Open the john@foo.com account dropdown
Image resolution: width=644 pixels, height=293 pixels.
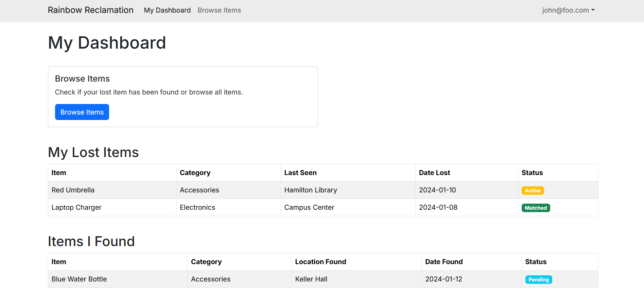click(x=568, y=10)
